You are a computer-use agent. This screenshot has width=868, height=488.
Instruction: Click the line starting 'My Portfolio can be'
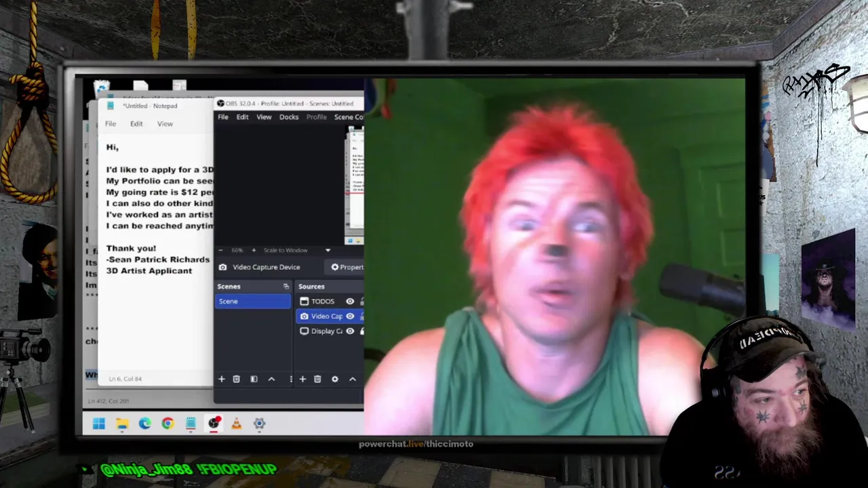[159, 181]
